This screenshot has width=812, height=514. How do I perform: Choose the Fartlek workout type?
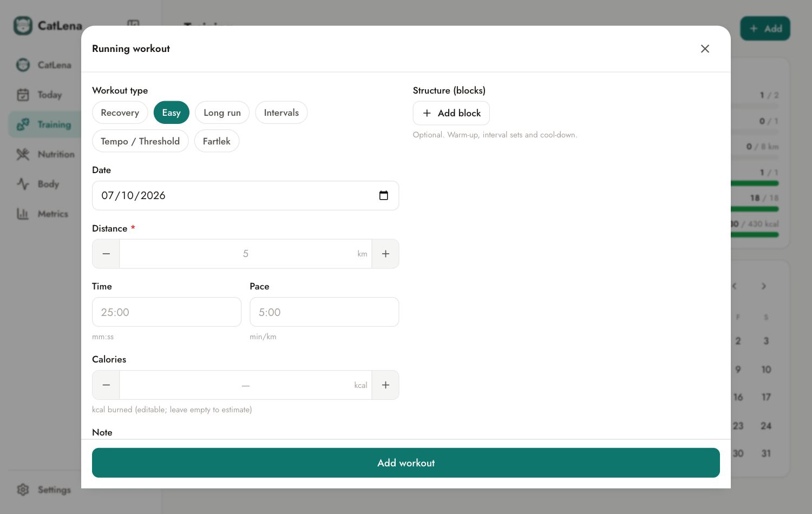[x=217, y=141]
